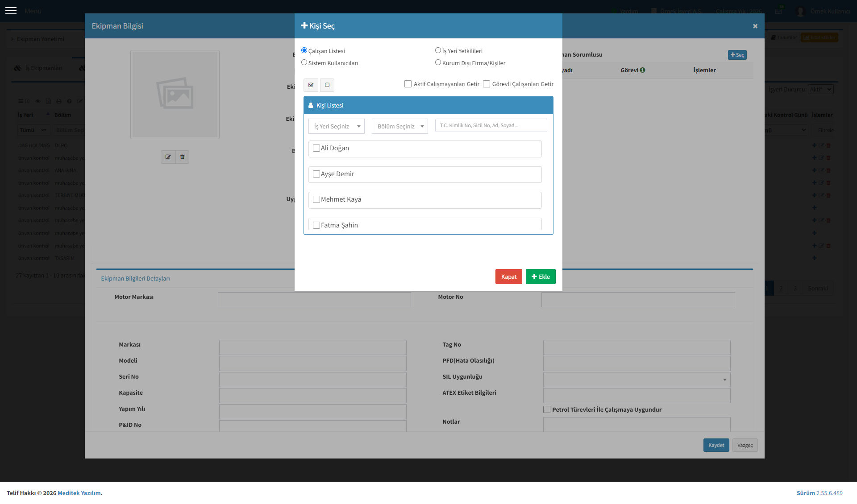
Task: Click the Motor No input field
Action: [x=638, y=300]
